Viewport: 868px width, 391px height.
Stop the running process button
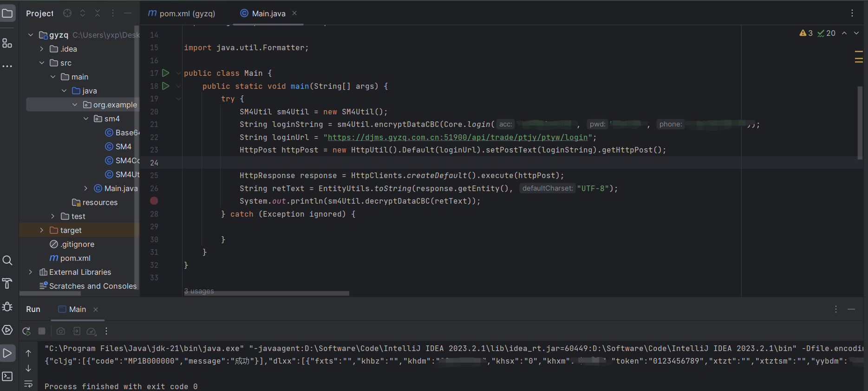point(42,331)
